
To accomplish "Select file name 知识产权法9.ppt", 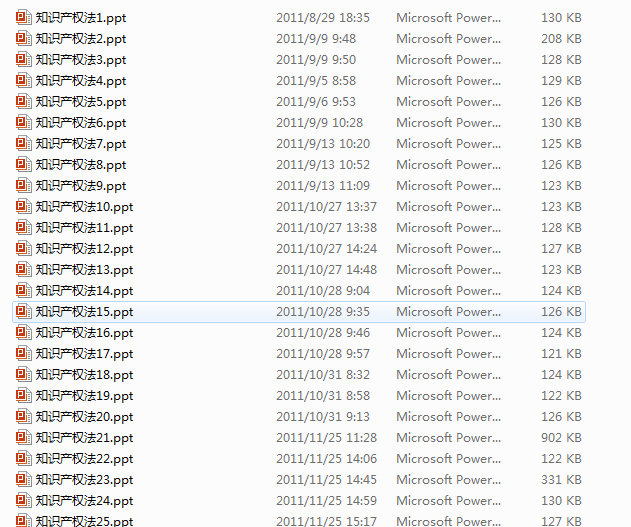I will pyautogui.click(x=81, y=186).
